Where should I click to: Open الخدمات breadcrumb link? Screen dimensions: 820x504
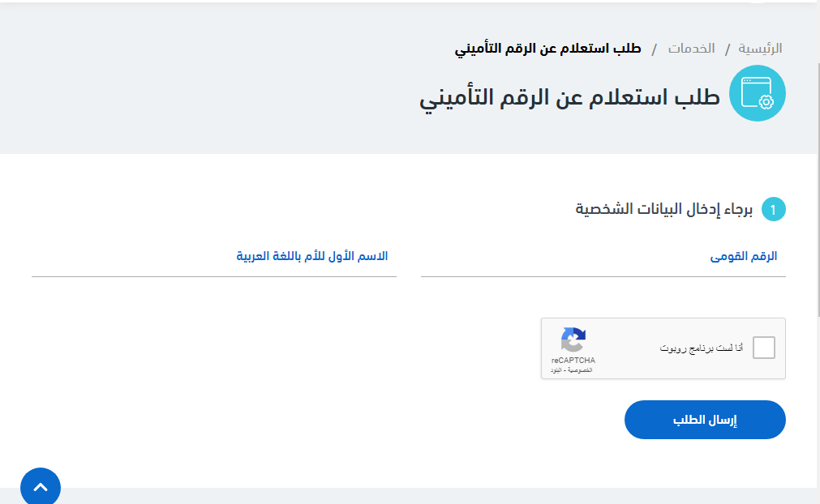(691, 48)
